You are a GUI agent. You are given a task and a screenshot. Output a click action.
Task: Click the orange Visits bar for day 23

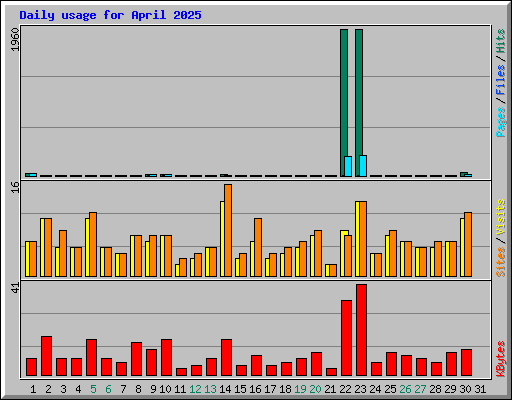(x=363, y=239)
